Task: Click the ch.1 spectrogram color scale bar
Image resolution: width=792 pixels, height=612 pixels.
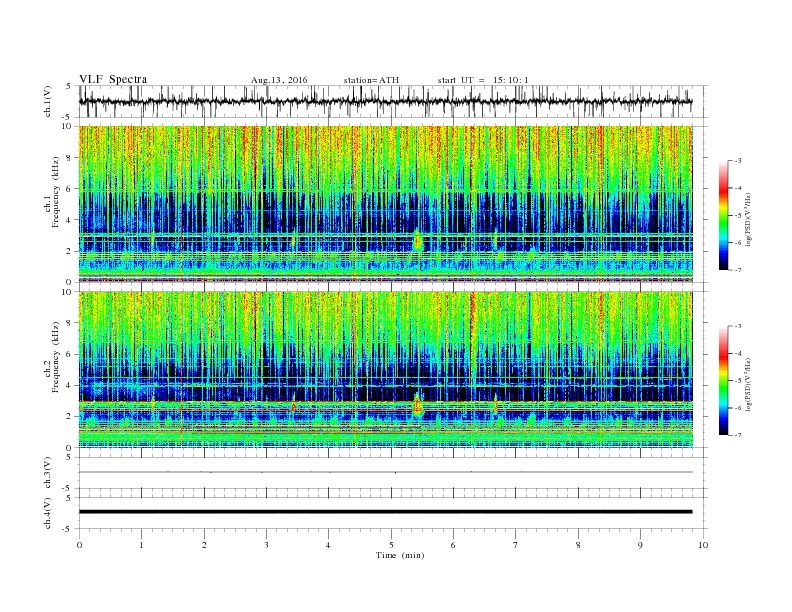Action: (x=723, y=215)
